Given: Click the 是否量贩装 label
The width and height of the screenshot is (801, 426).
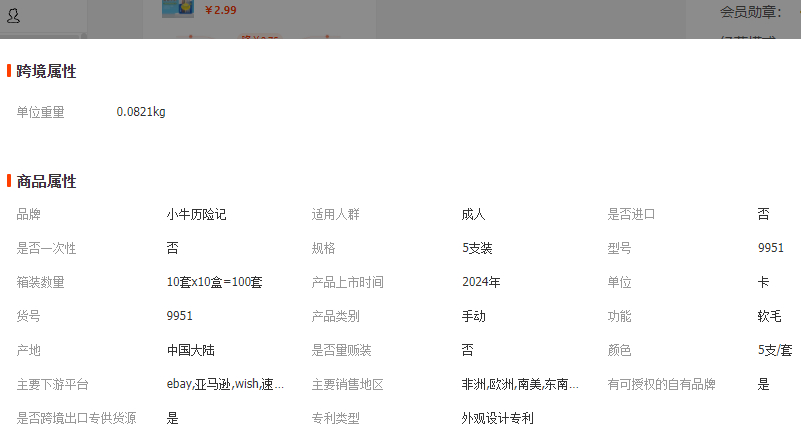Looking at the screenshot, I should (342, 350).
